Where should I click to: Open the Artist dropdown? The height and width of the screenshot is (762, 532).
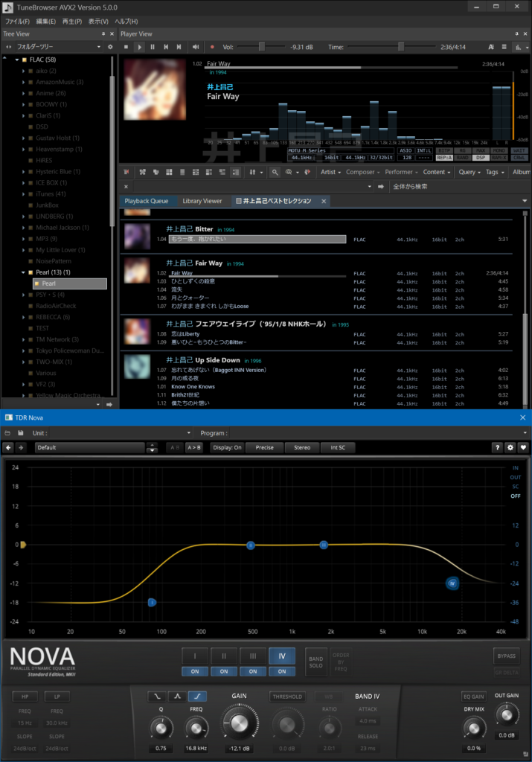pyautogui.click(x=331, y=172)
